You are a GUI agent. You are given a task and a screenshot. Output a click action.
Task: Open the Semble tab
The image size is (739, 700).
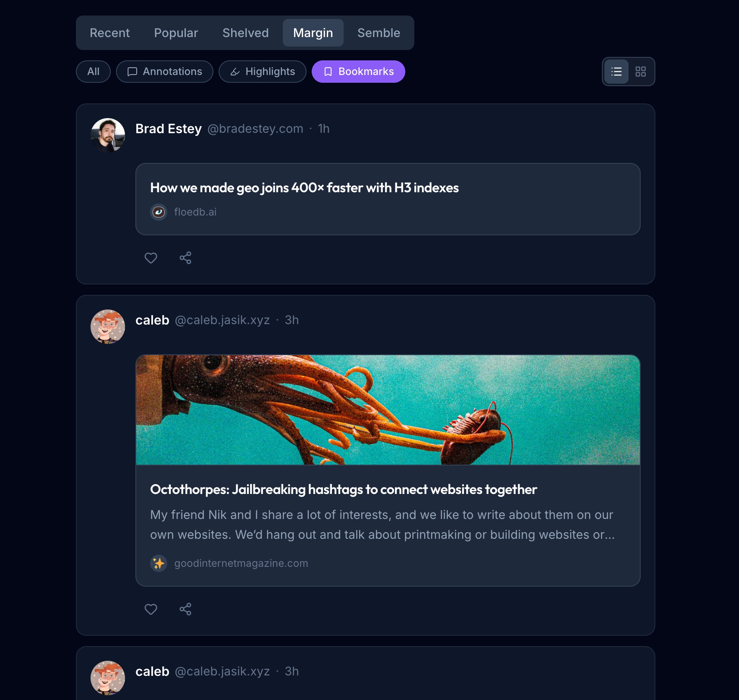[379, 33]
